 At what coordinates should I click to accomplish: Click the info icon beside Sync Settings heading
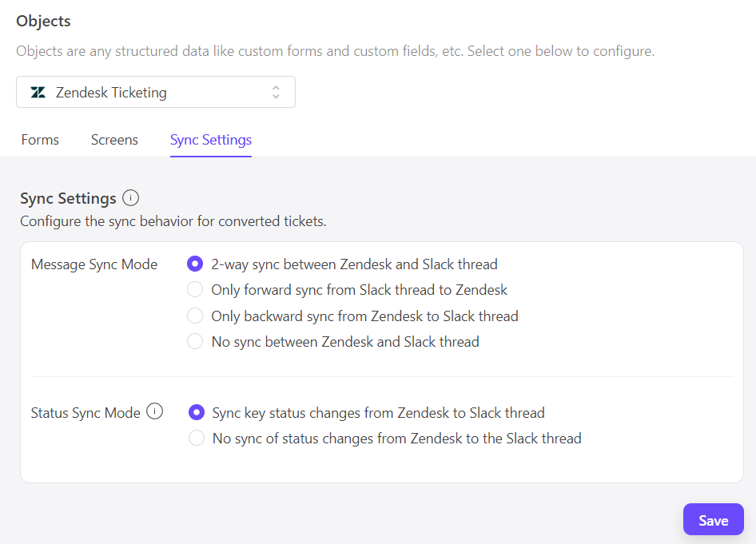(x=131, y=198)
